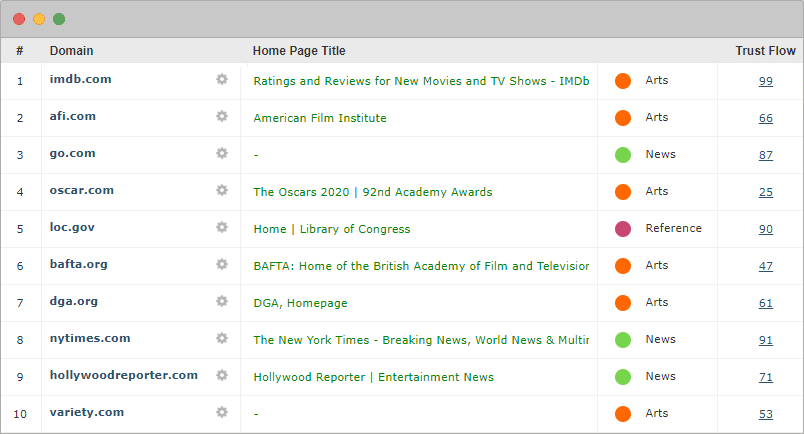Open the bafta.org domain link
This screenshot has height=434, width=804.
tap(78, 264)
